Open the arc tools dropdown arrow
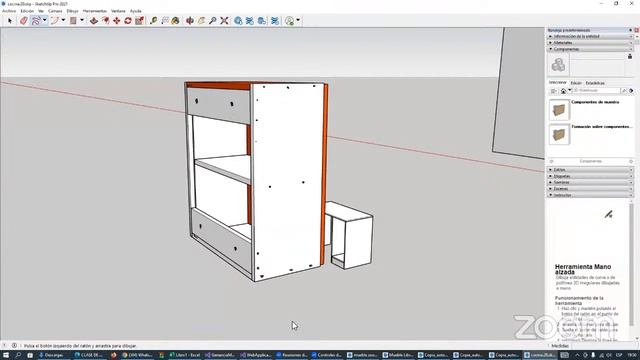The image size is (640, 360). pos(63,20)
